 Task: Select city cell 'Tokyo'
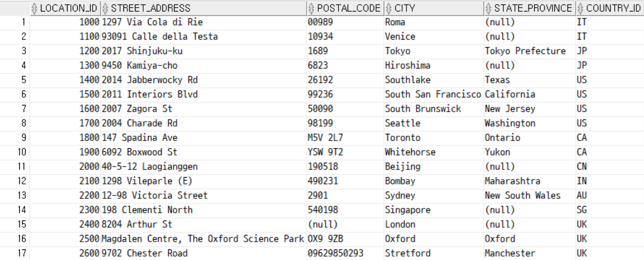point(434,51)
